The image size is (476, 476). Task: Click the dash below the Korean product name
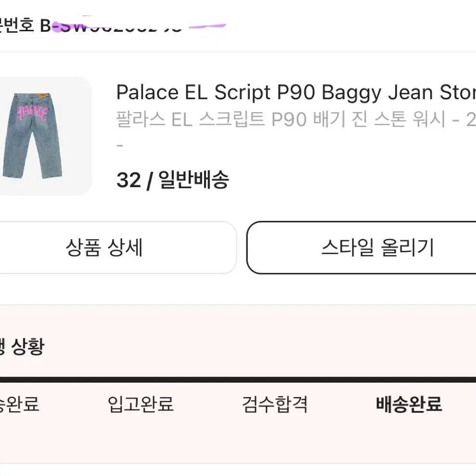(120, 146)
